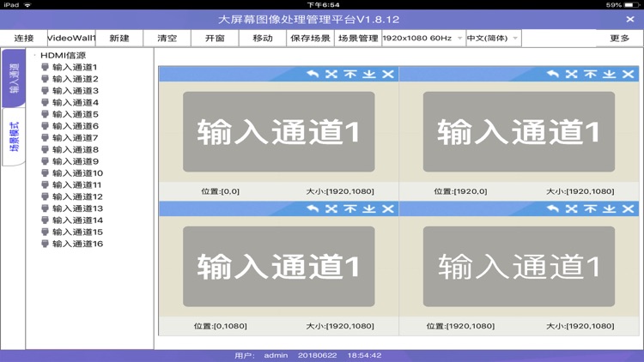Click the VideoWall1 toolbar button

click(71, 38)
